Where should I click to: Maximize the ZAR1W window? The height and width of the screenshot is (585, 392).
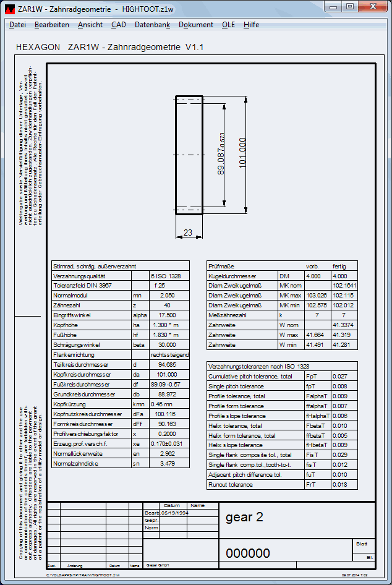(x=350, y=7)
